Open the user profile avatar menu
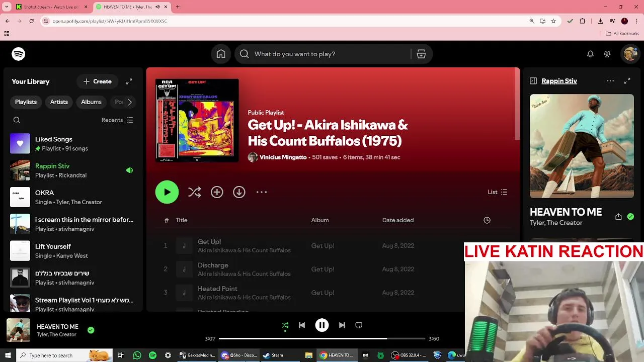Image resolution: width=644 pixels, height=362 pixels. tap(630, 54)
